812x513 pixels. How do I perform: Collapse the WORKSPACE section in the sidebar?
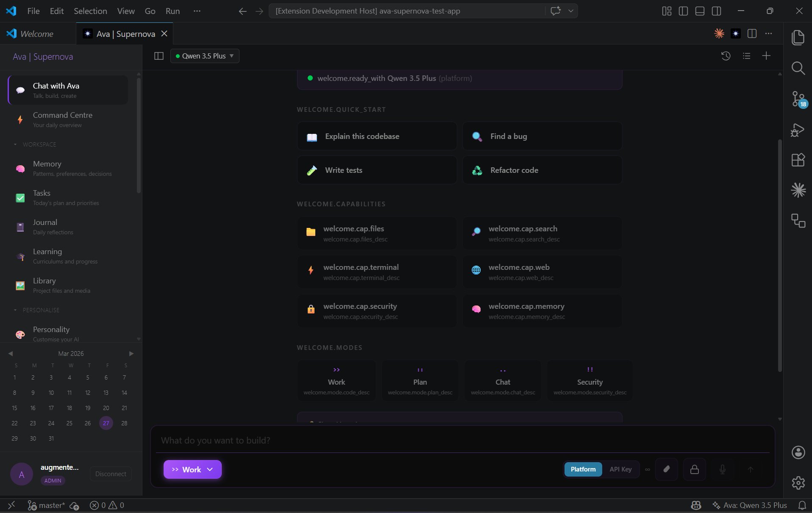click(x=35, y=144)
